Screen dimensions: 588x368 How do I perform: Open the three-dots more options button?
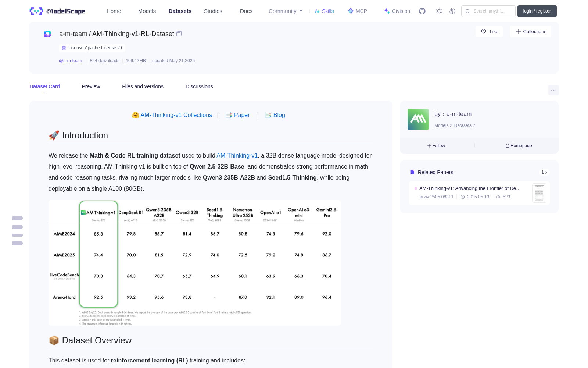point(553,91)
